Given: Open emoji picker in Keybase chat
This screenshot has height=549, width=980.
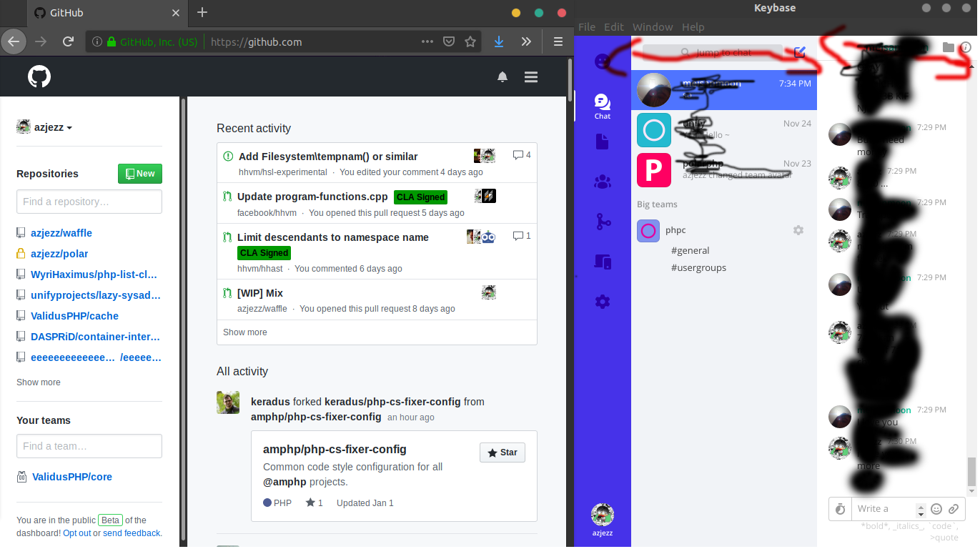Looking at the screenshot, I should (936, 509).
